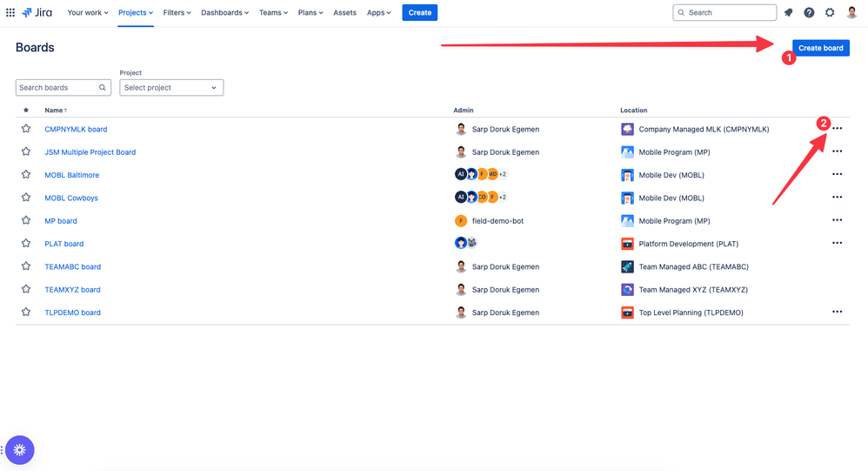The height and width of the screenshot is (471, 868).
Task: Open more actions for MP board
Action: (x=837, y=220)
